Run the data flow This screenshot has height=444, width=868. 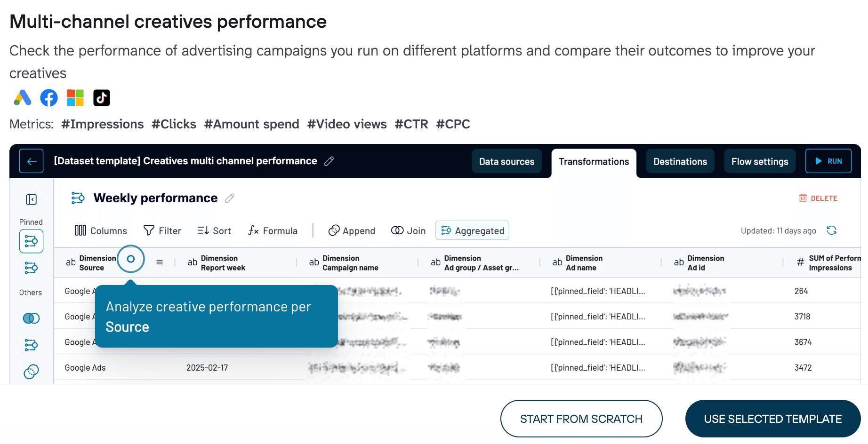point(828,161)
